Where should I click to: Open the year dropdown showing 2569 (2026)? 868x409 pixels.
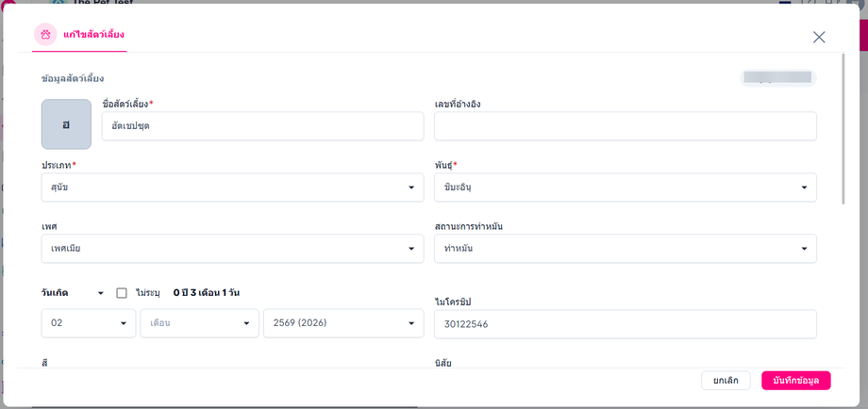(343, 323)
